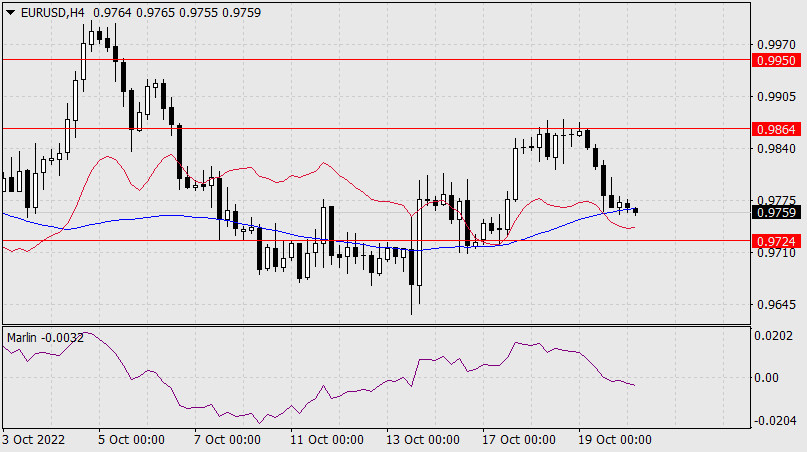Click the 0.9970 price axis label
This screenshot has height=452, width=807.
pos(777,44)
